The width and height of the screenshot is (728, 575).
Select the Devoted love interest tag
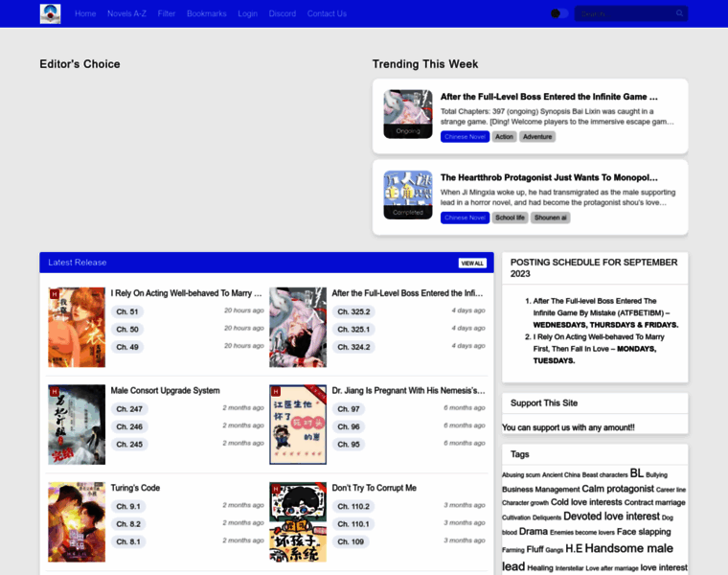pyautogui.click(x=611, y=517)
